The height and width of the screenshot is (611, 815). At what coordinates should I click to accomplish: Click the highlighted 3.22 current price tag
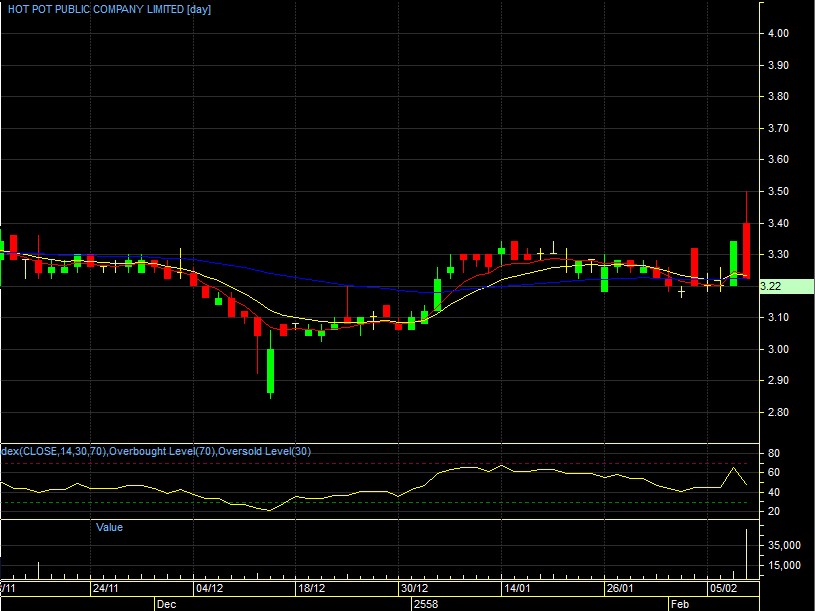786,286
